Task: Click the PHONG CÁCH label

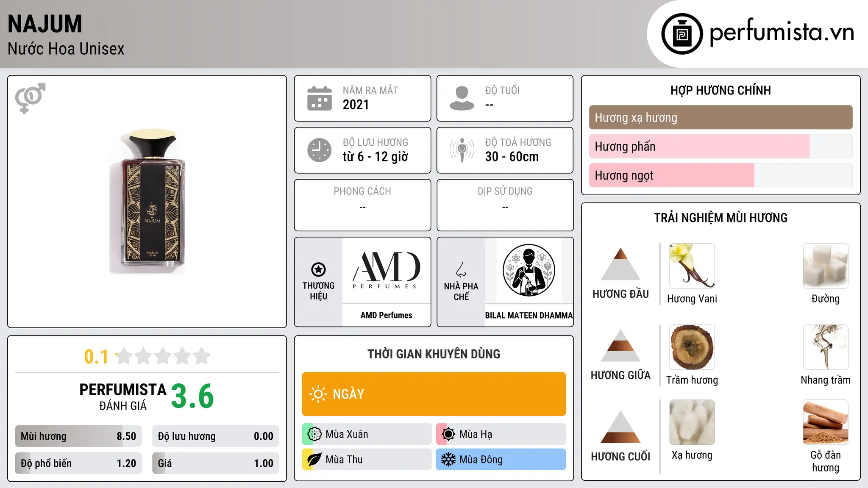Action: (362, 191)
